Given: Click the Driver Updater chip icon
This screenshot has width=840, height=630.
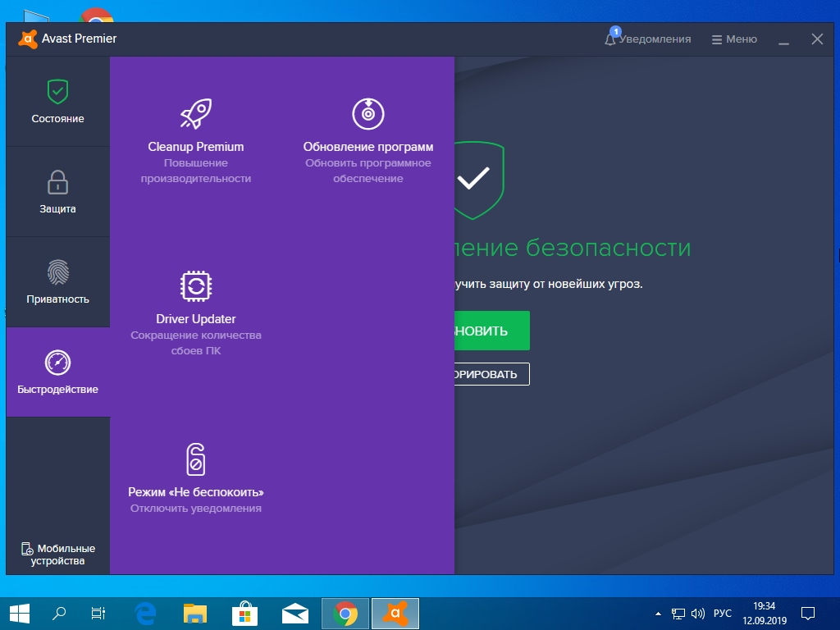Looking at the screenshot, I should (x=196, y=285).
